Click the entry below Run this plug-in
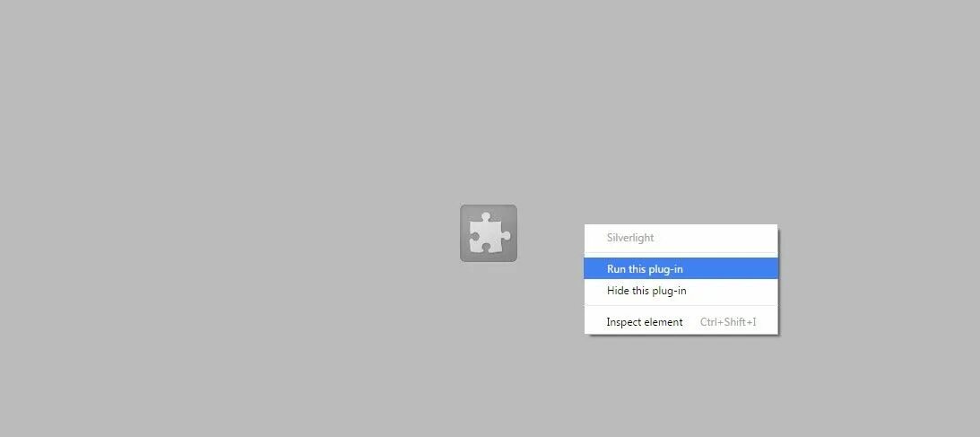 [681, 291]
